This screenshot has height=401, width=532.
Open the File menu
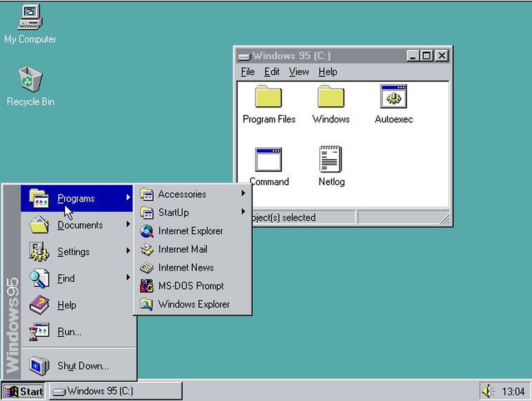(247, 71)
